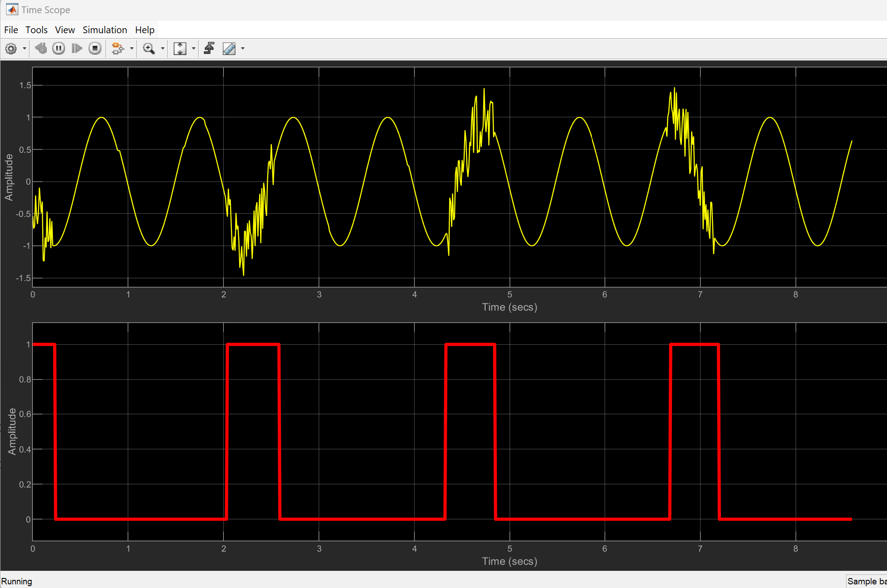Expand the zoom tool dropdown options

click(162, 49)
